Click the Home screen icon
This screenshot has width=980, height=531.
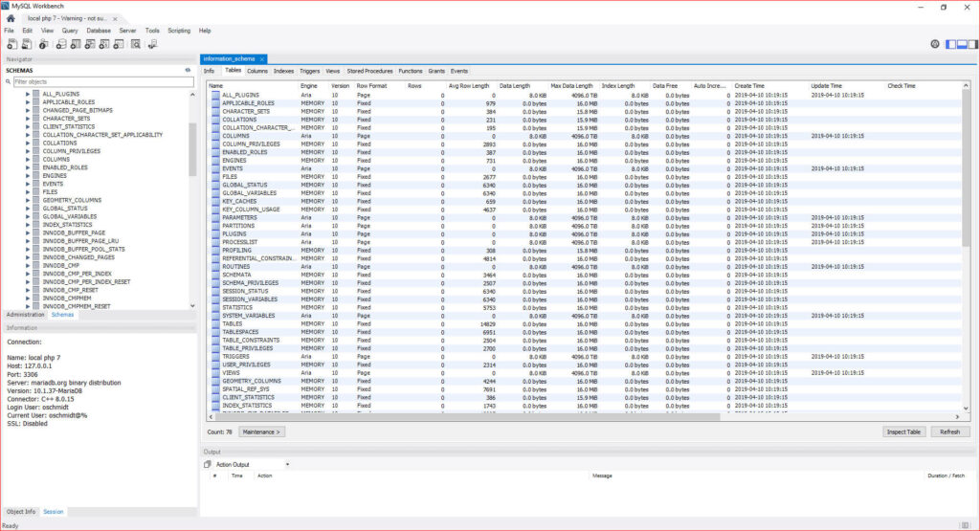coord(11,18)
